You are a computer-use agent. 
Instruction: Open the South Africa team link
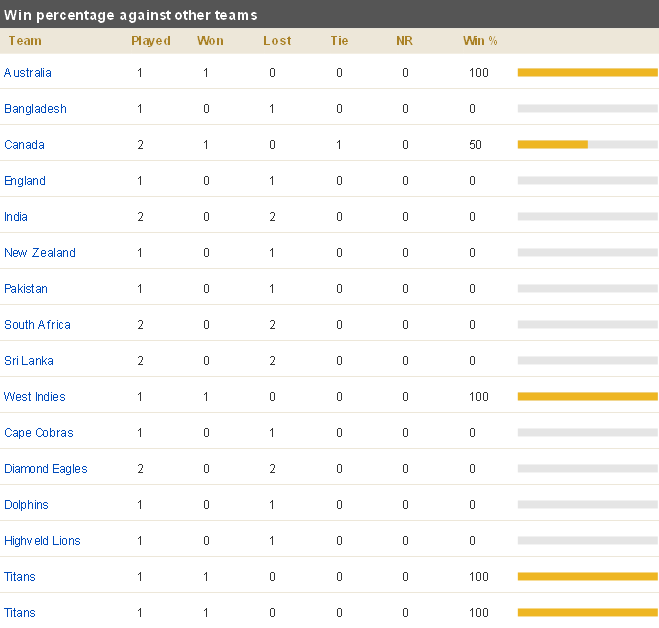[x=37, y=325]
